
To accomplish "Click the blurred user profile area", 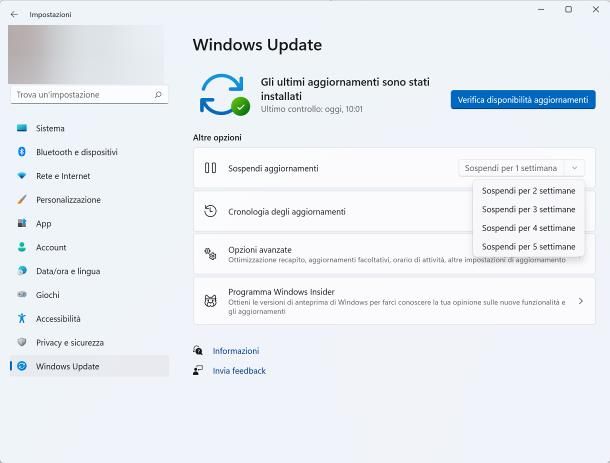I will point(86,54).
